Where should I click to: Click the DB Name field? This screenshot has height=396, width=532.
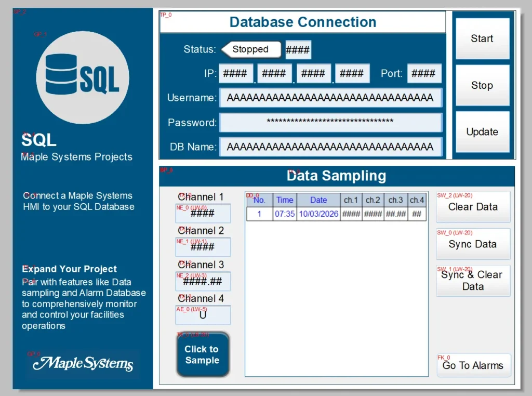pos(330,147)
